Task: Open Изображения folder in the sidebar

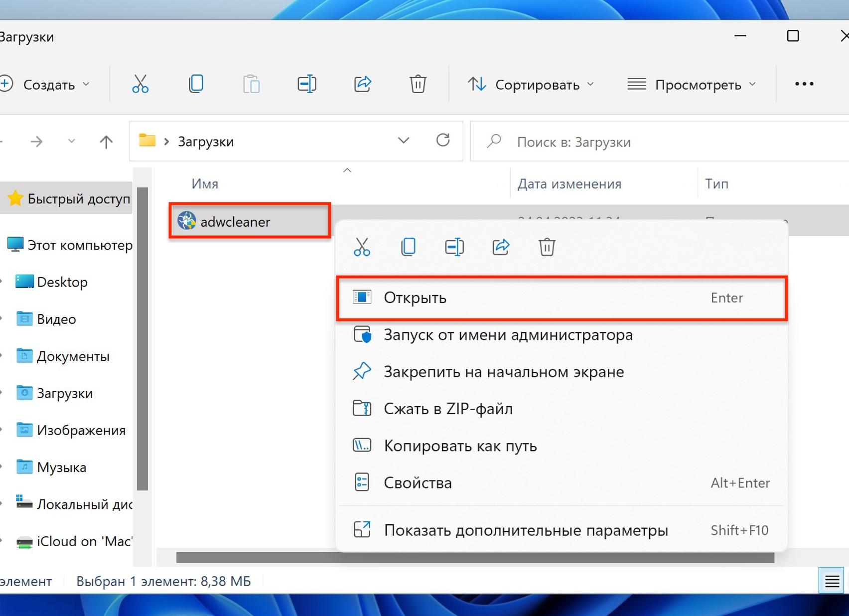Action: (x=71, y=430)
